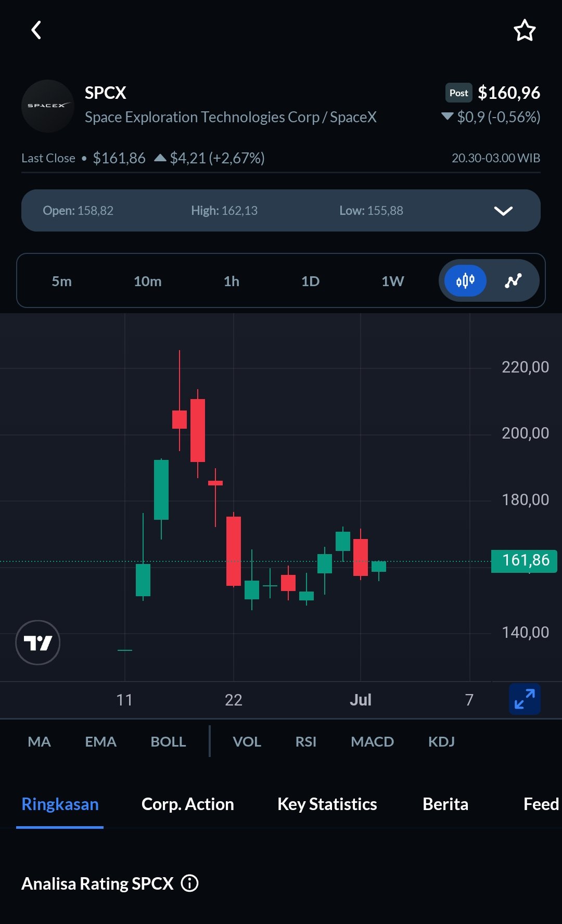Add SPCX to favorites with star icon
Image resolution: width=562 pixels, height=924 pixels.
click(525, 30)
